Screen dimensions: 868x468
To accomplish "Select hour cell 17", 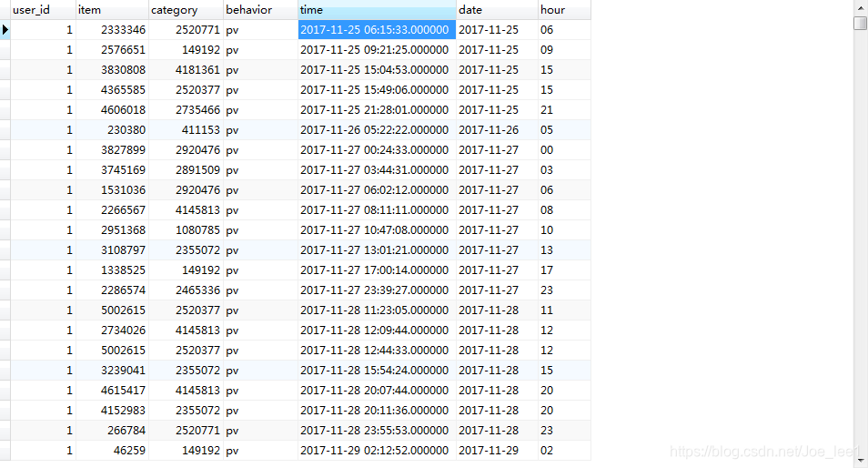I will 565,270.
